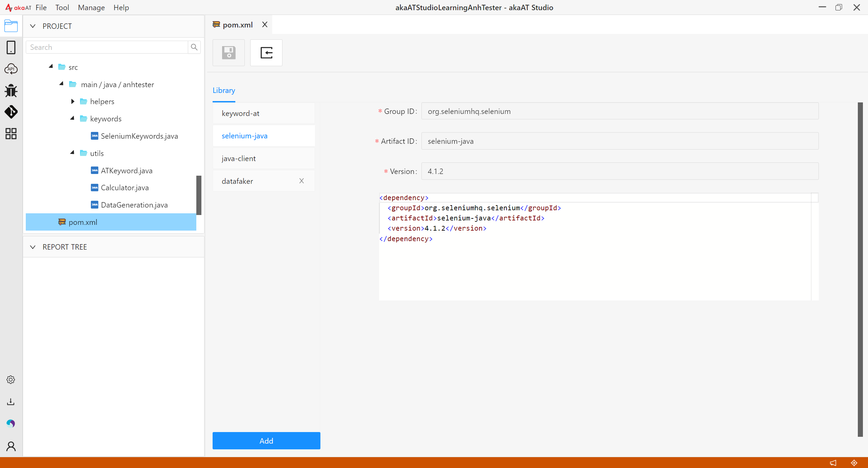Click the project Search field

107,47
